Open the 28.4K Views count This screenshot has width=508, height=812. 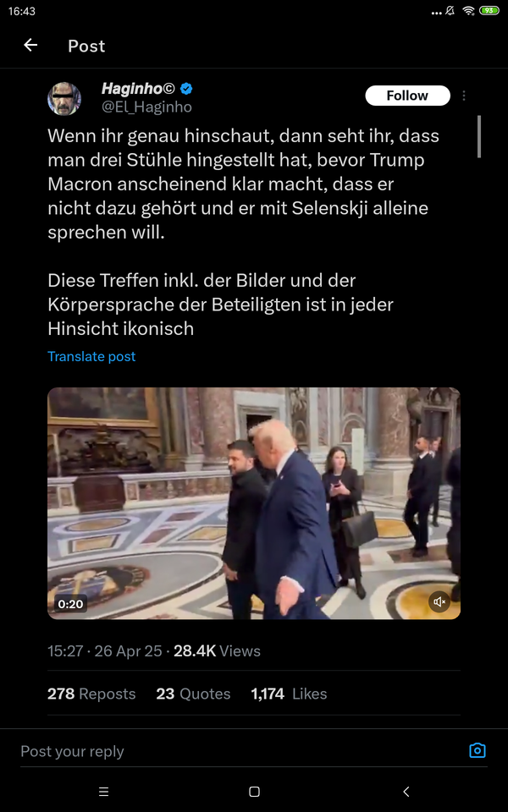point(218,651)
